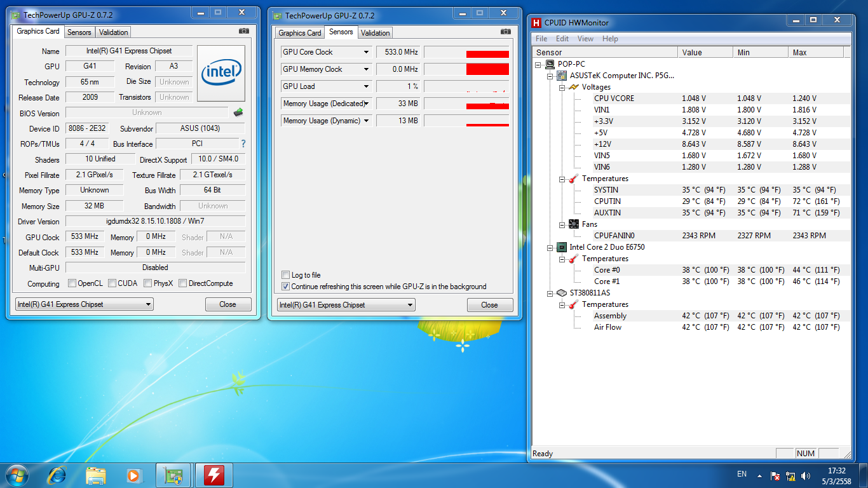
Task: Open the View menu in HWMonitor
Action: tap(585, 39)
